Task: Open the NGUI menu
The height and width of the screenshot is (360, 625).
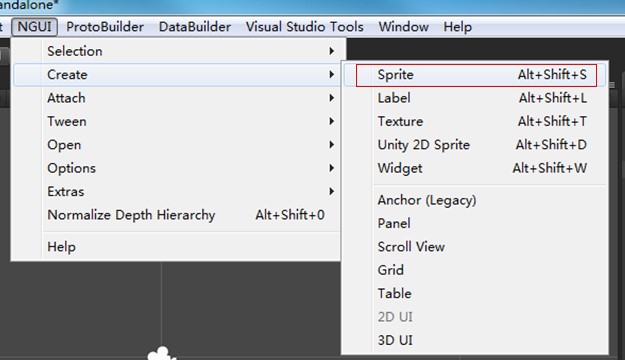Action: (34, 27)
